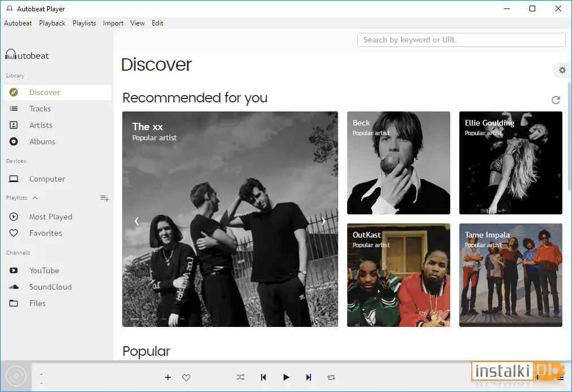The width and height of the screenshot is (572, 392).
Task: Mark current track as favorite with the heart icon
Action: click(x=186, y=377)
